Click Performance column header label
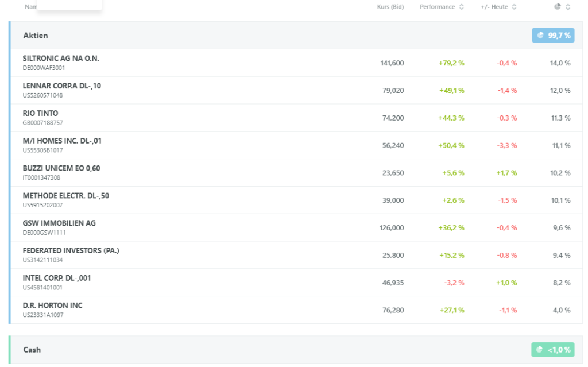The height and width of the screenshot is (367, 588). [x=437, y=7]
